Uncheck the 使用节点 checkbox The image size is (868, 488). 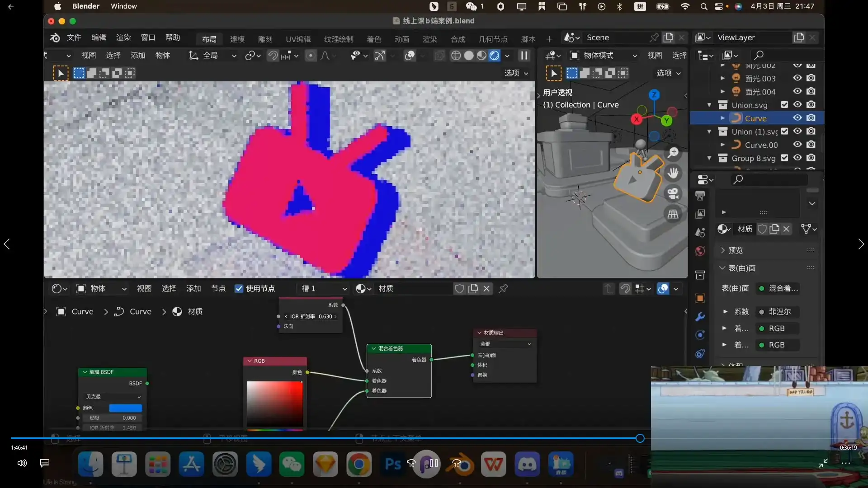(239, 288)
